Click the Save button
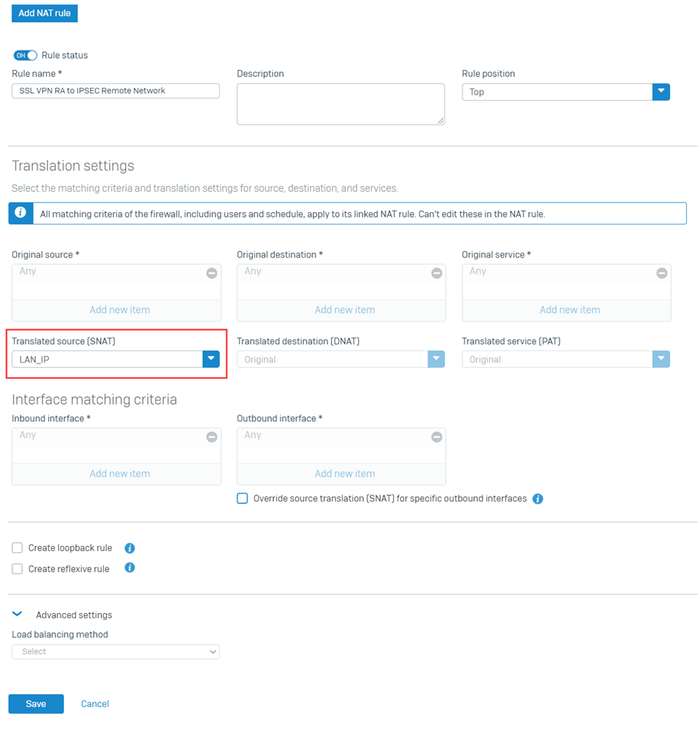 pyautogui.click(x=36, y=704)
